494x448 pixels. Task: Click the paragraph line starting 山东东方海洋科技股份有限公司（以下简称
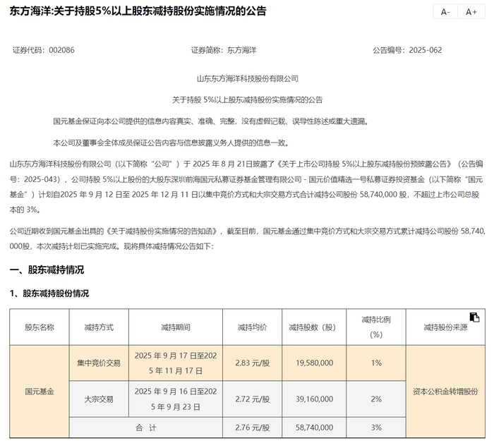246,164
